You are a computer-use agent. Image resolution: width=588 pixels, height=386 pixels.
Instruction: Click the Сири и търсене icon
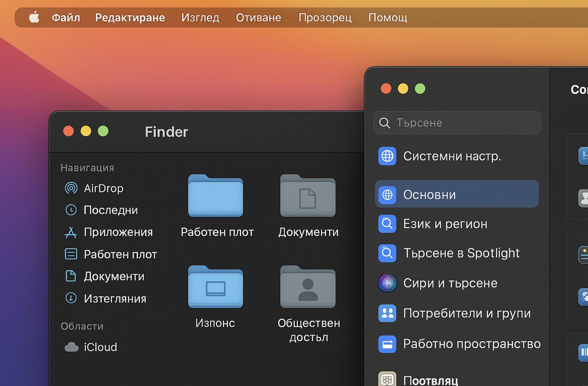tap(387, 283)
